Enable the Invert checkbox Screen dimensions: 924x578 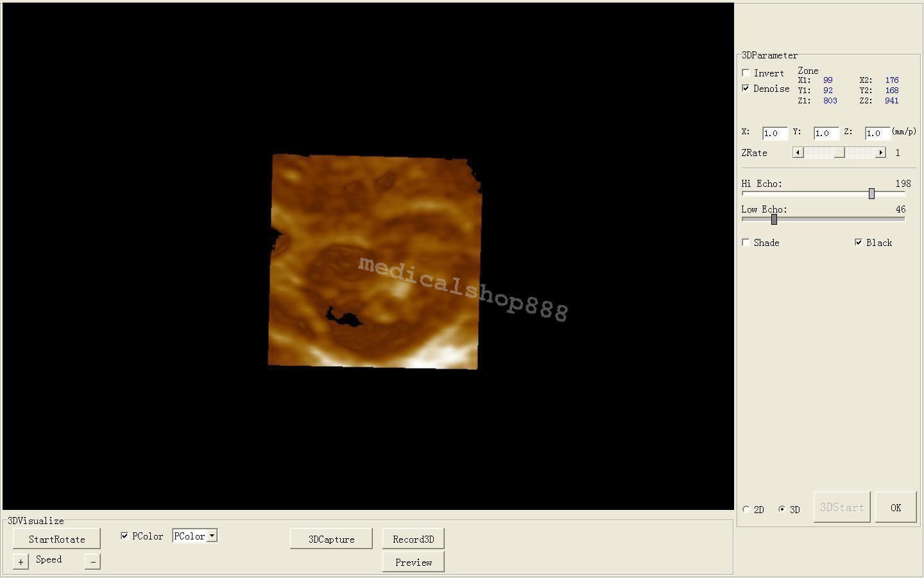pyautogui.click(x=746, y=73)
